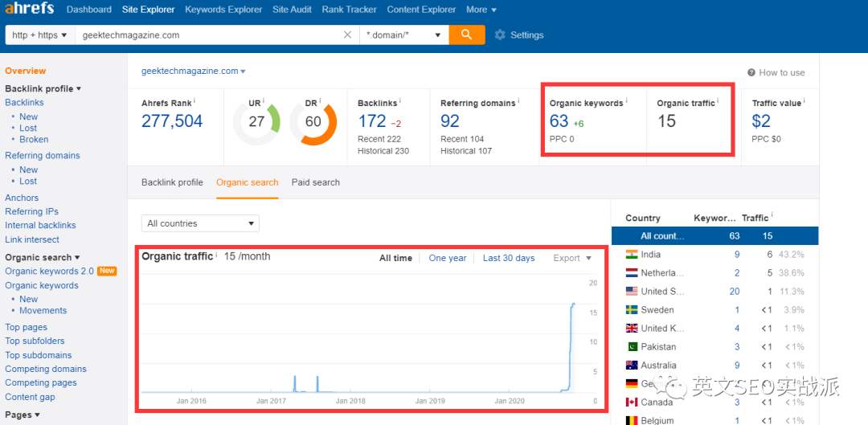Open Movements under Organic keywords

click(x=43, y=310)
